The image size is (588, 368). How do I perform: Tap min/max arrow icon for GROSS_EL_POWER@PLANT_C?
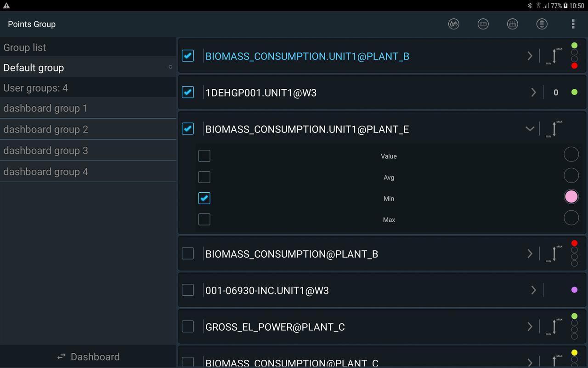(554, 327)
